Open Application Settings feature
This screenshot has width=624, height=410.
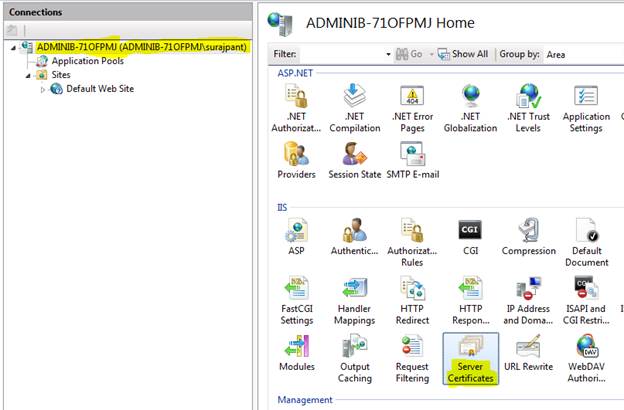tap(586, 108)
